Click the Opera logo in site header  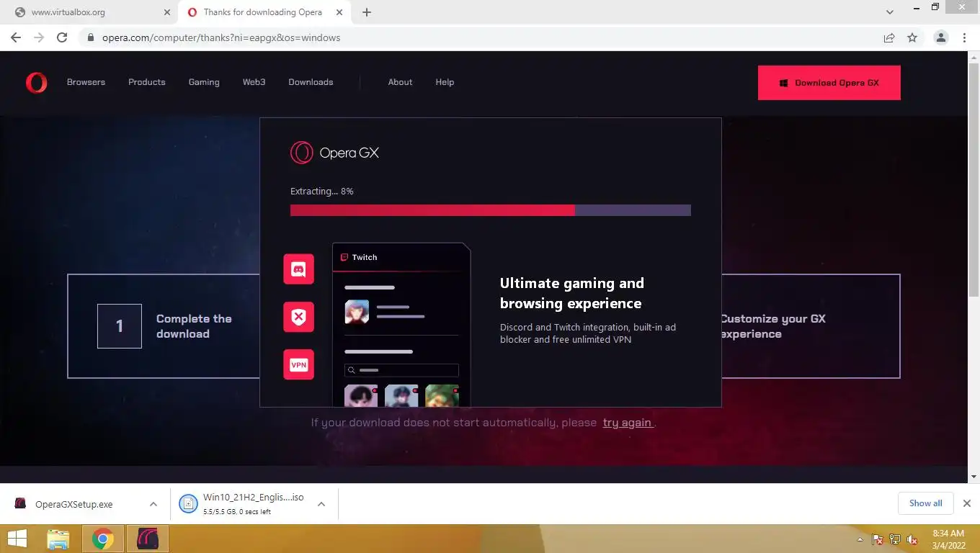36,83
